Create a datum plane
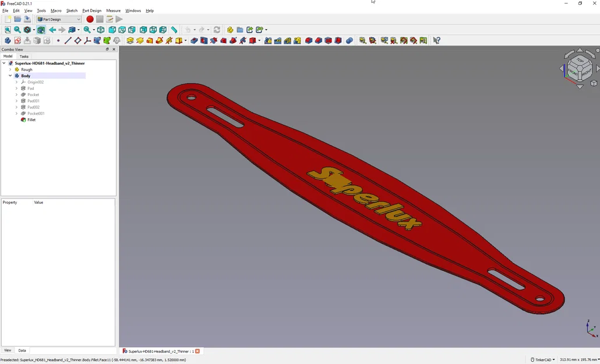The image size is (600, 364). [77, 41]
